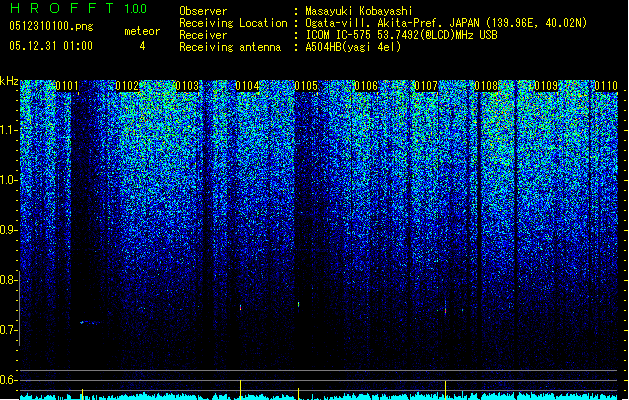Click the 0101 time marker
The height and width of the screenshot is (400, 629).
tap(67, 86)
